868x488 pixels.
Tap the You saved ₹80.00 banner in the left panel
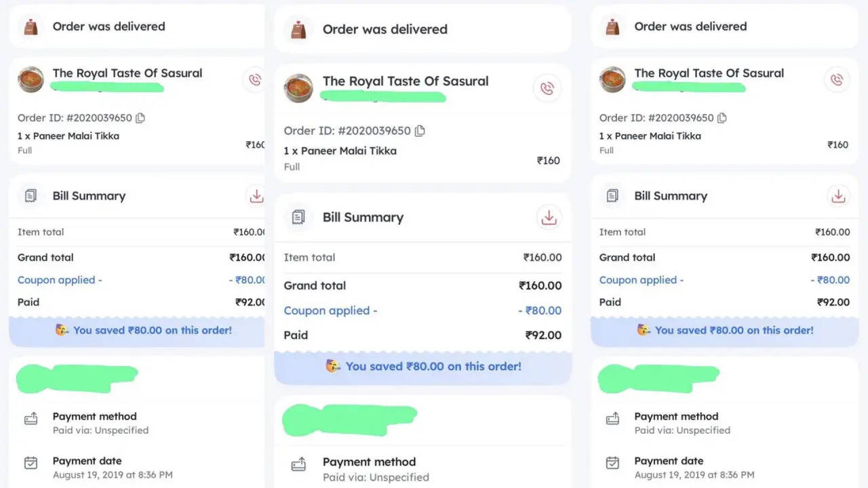[144, 331]
